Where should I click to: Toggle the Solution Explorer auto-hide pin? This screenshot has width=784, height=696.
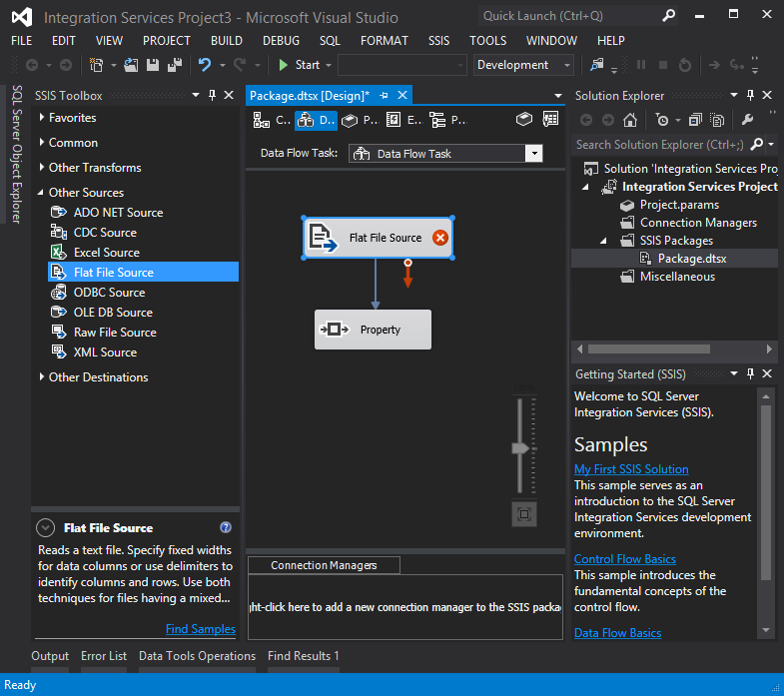coord(751,96)
